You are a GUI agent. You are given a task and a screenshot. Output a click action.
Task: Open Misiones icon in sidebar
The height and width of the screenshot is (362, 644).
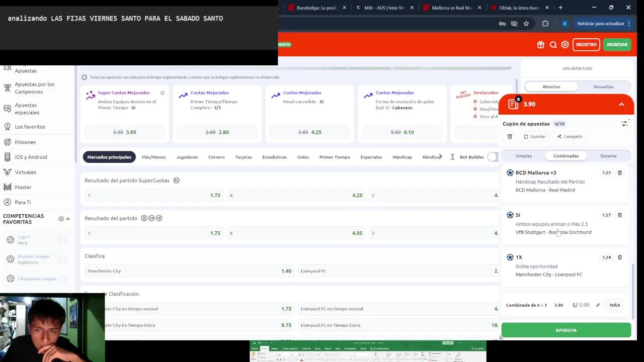pos(7,142)
